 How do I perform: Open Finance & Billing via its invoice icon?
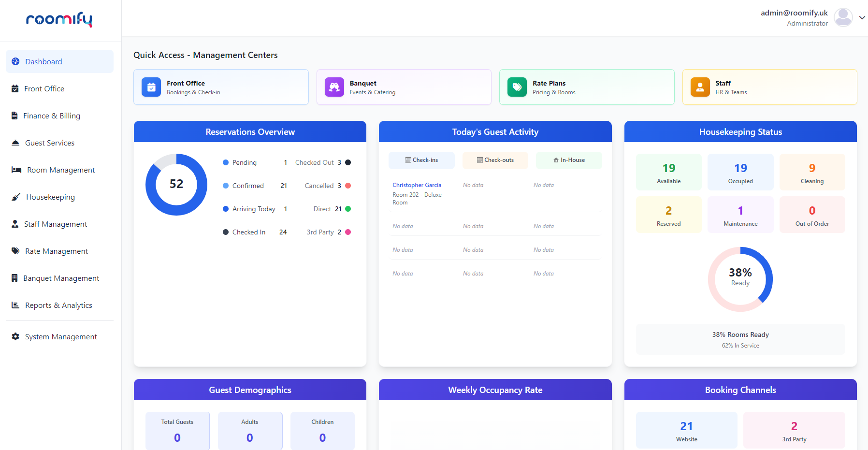(15, 116)
